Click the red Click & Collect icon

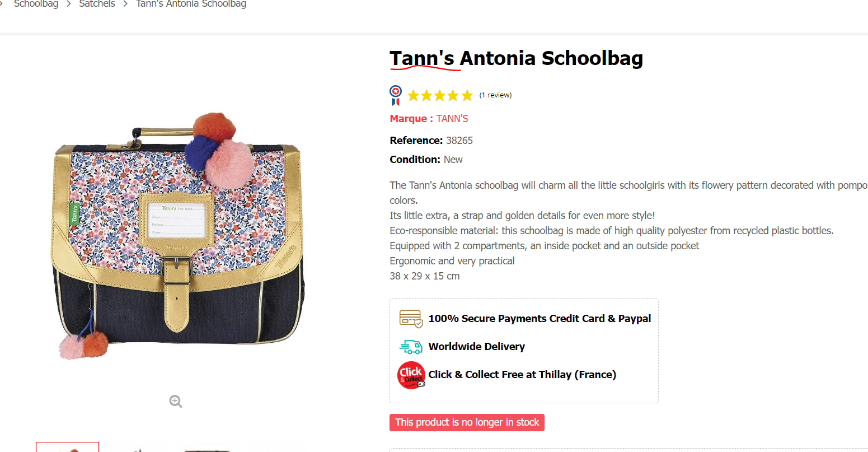411,375
